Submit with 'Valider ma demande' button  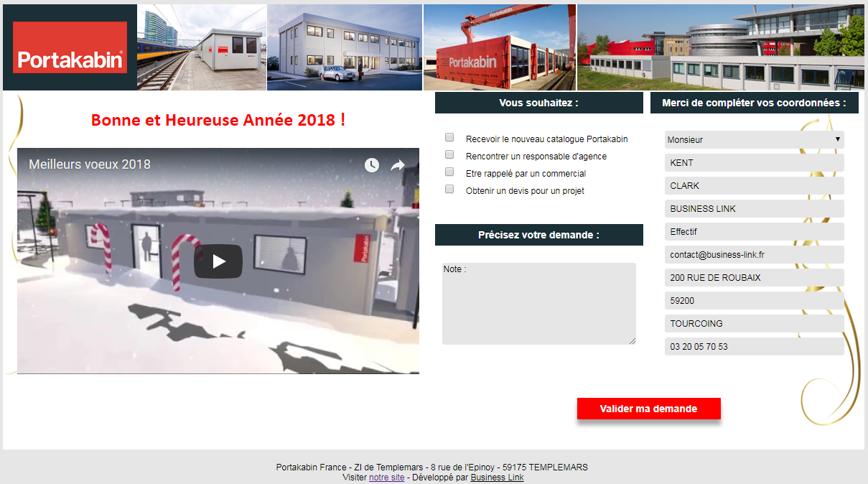648,409
